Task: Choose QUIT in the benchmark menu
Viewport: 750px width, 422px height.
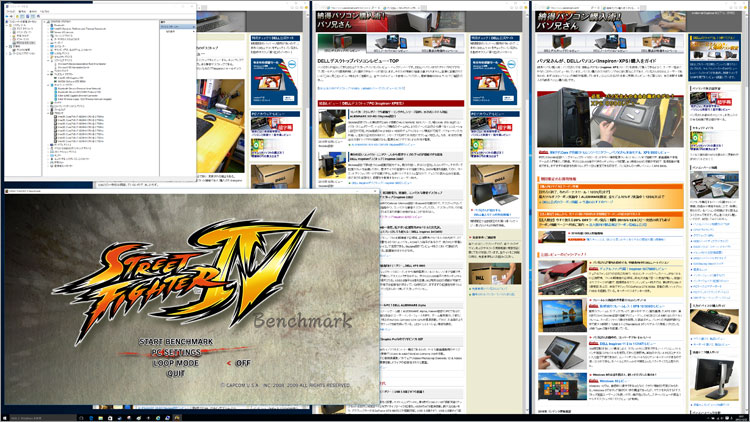Action: 176,374
